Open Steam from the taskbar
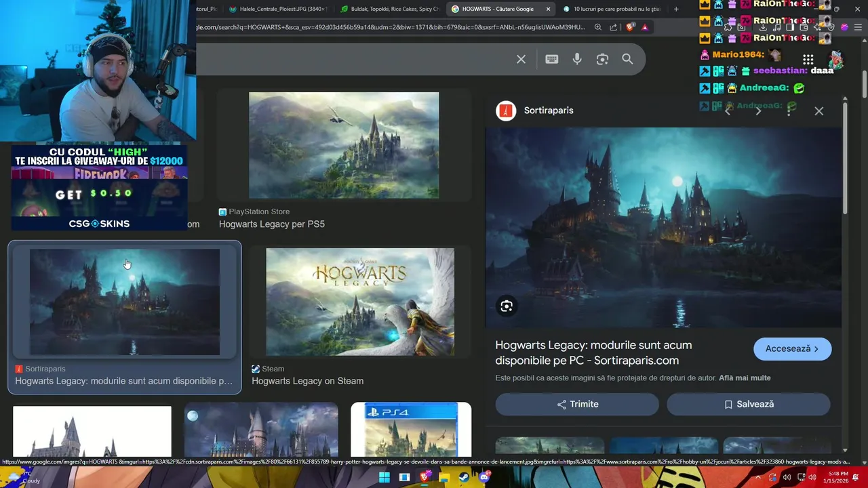This screenshot has width=868, height=488. pyautogui.click(x=464, y=477)
